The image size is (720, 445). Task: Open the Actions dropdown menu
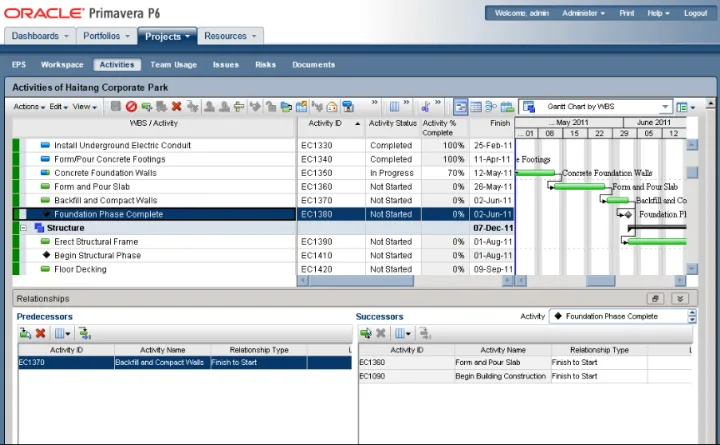[x=29, y=106]
